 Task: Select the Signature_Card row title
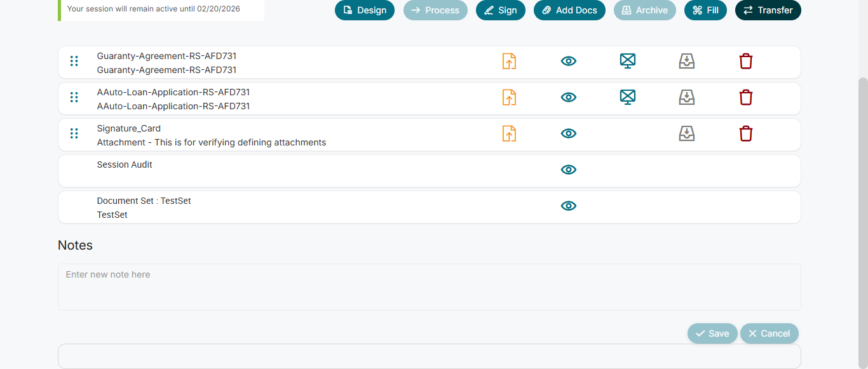coord(129,128)
